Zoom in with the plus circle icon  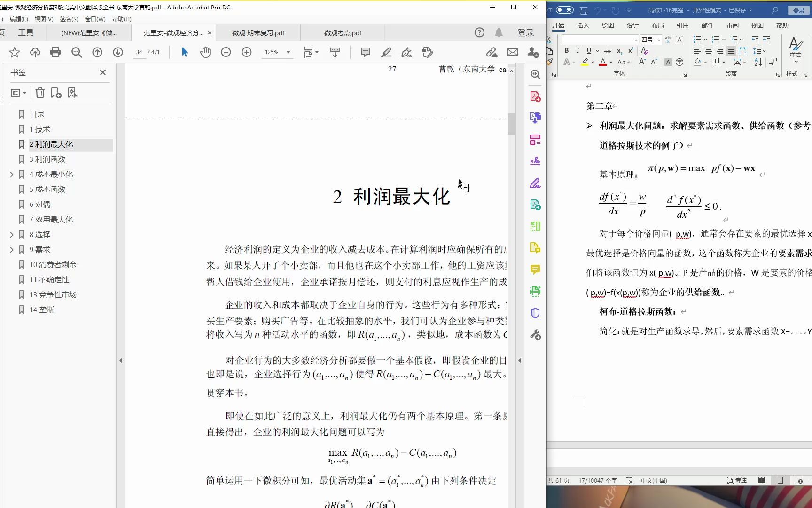247,52
